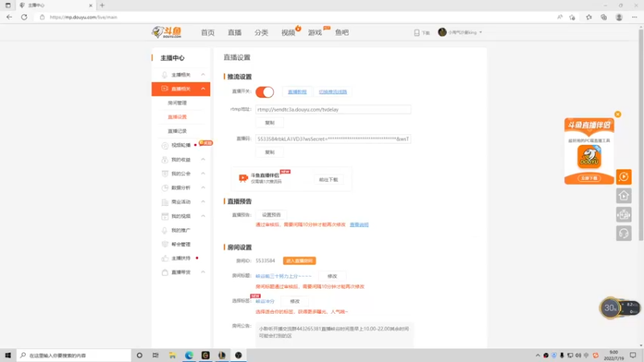This screenshot has width=644, height=362.
Task: Click 设置预告 button
Action: click(271, 215)
